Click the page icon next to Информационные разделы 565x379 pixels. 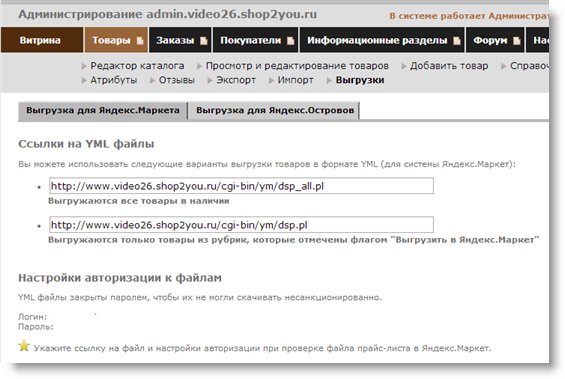coord(457,41)
